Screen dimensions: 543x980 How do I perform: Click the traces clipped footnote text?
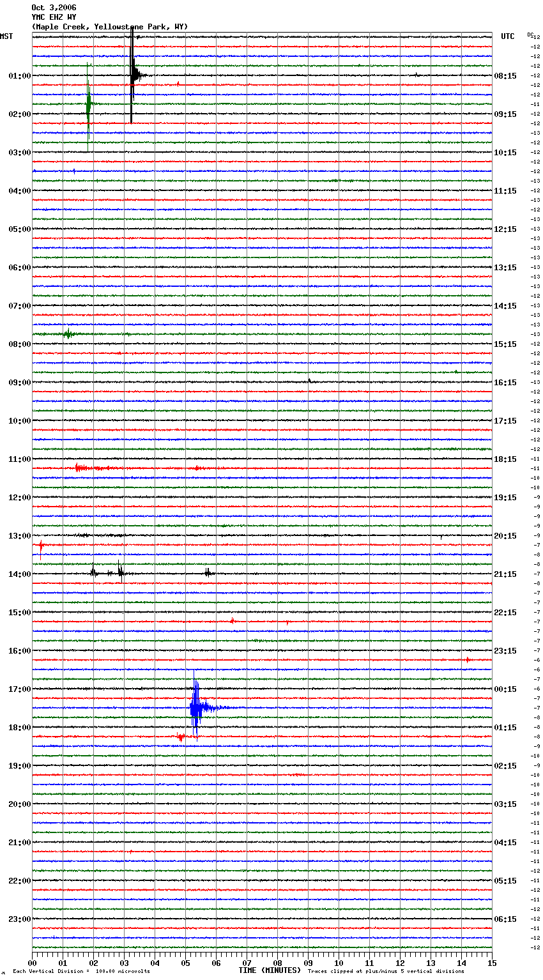386,972
